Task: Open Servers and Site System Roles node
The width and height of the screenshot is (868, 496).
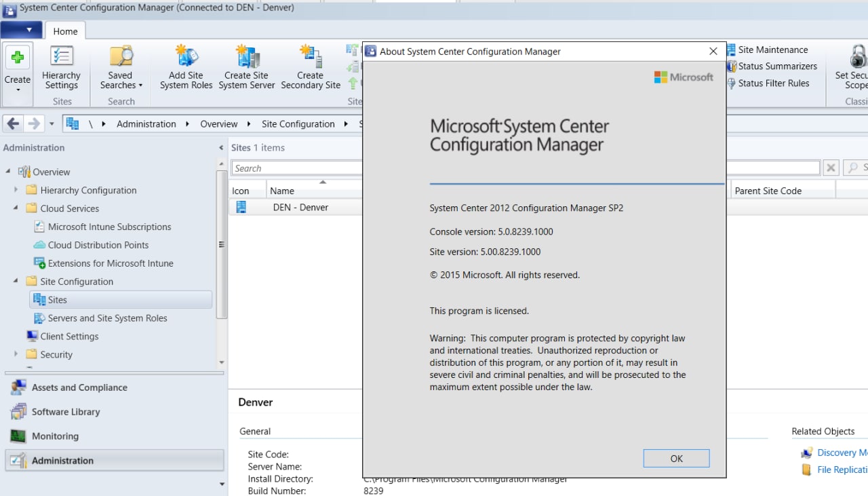Action: click(100, 318)
